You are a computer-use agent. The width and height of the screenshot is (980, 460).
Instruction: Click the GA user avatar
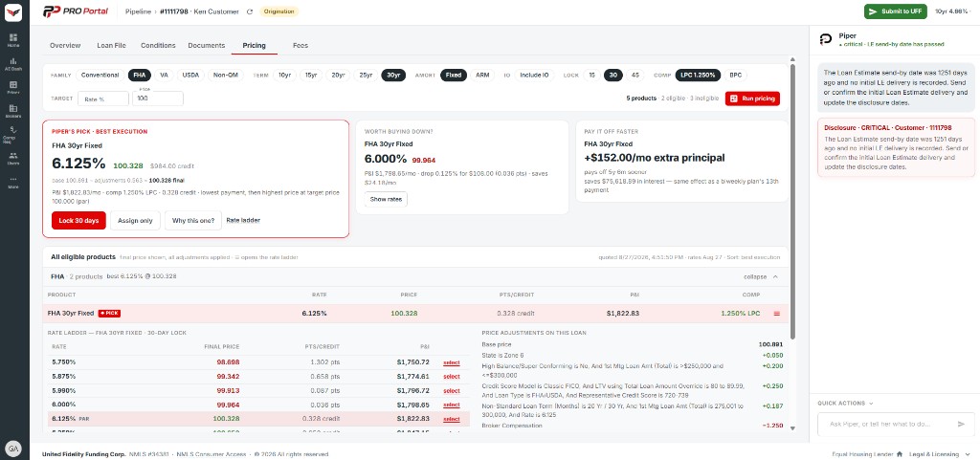click(13, 448)
